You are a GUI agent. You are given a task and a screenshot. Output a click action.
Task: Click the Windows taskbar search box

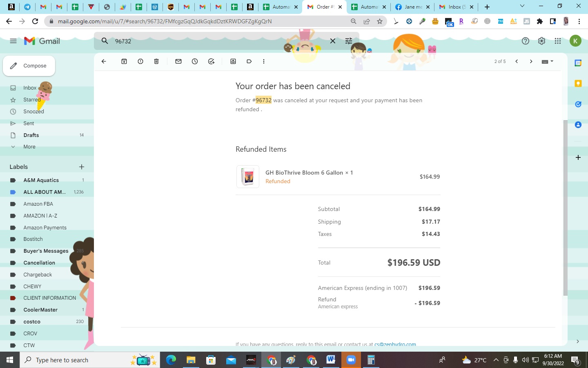pos(89,360)
